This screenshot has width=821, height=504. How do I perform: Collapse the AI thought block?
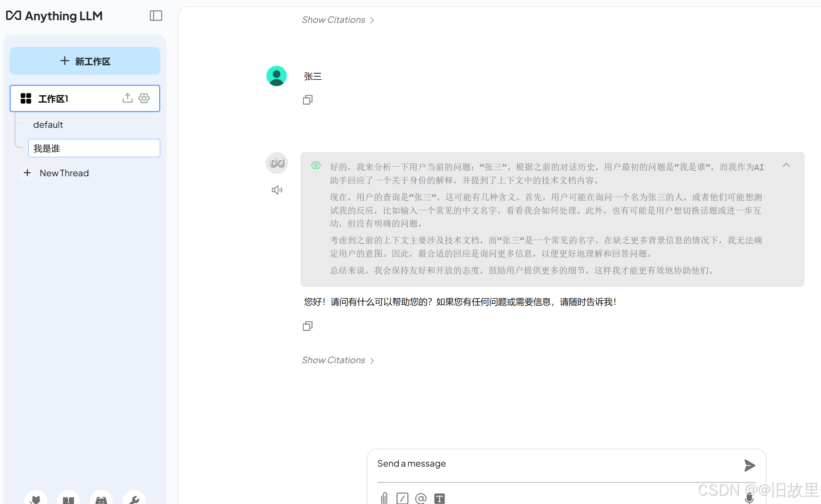click(786, 165)
